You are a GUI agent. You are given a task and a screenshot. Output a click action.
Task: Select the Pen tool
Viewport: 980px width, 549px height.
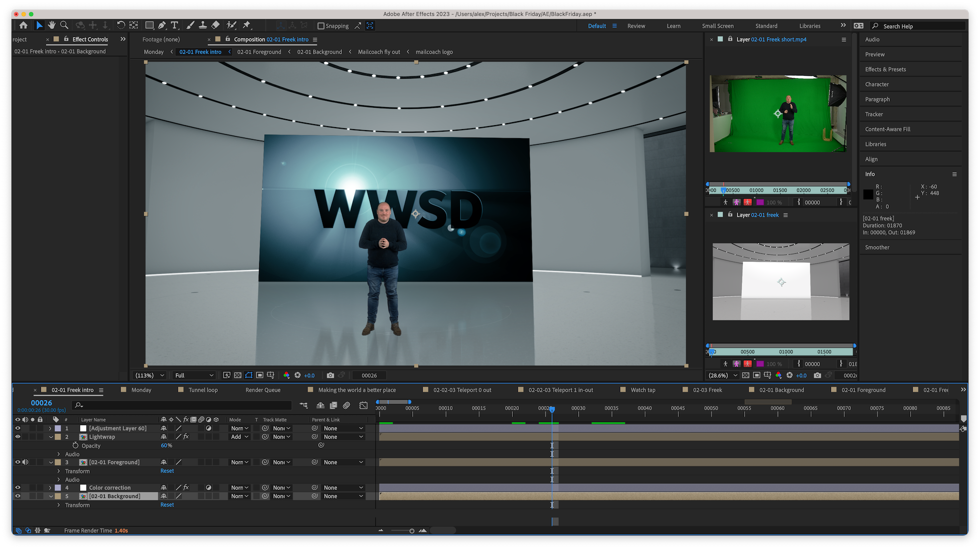162,25
